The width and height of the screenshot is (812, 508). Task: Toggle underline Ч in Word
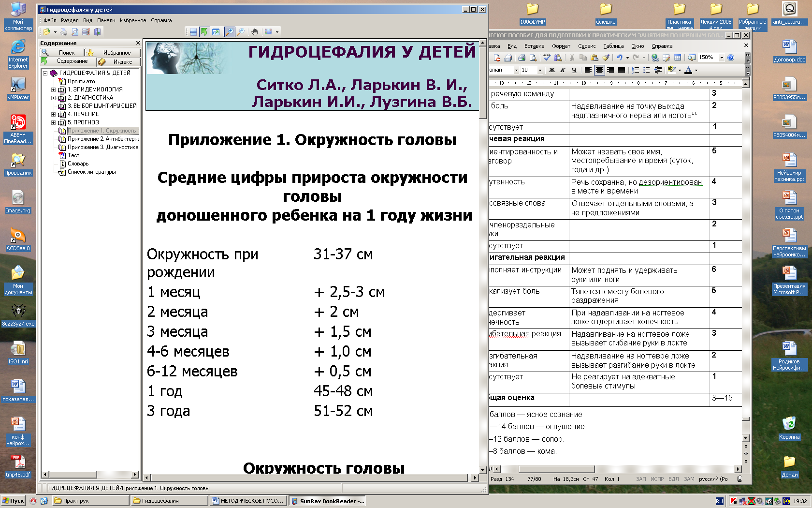pyautogui.click(x=574, y=70)
